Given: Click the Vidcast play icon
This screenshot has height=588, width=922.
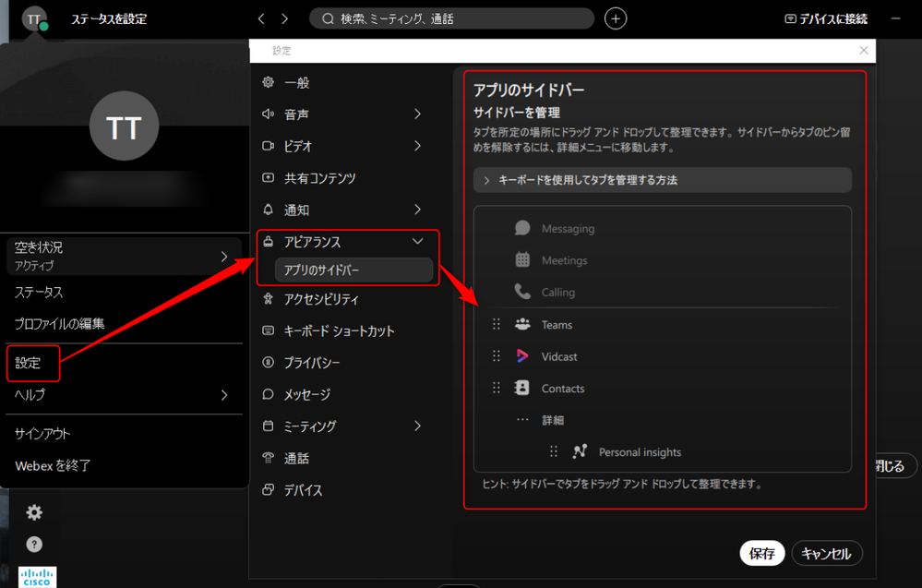Looking at the screenshot, I should 522,355.
